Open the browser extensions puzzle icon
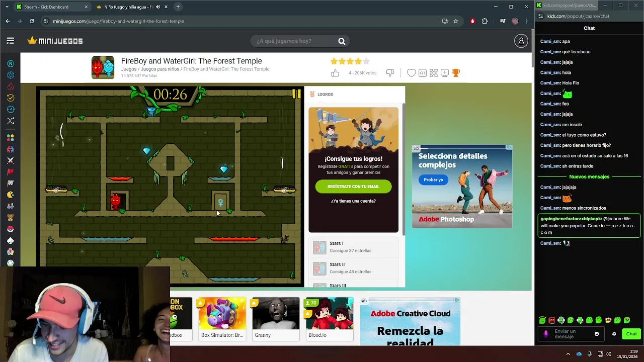This screenshot has height=362, width=644. (x=485, y=21)
